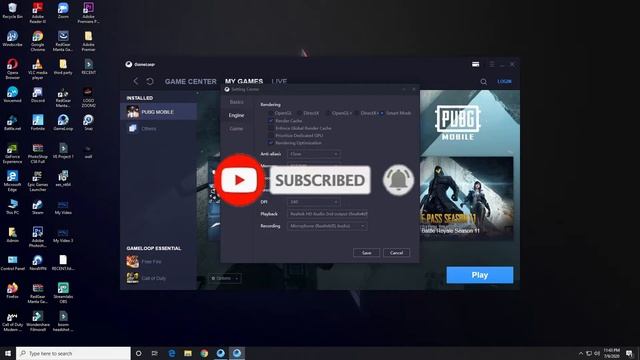This screenshot has width=640, height=360.
Task: Switch to MY GAMES tab
Action: (244, 82)
